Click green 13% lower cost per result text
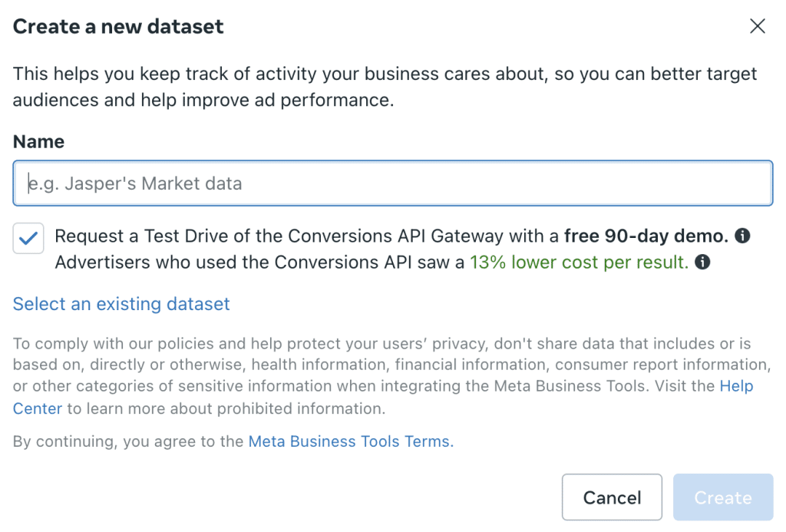Screen dimensions: 786x532 [579, 263]
